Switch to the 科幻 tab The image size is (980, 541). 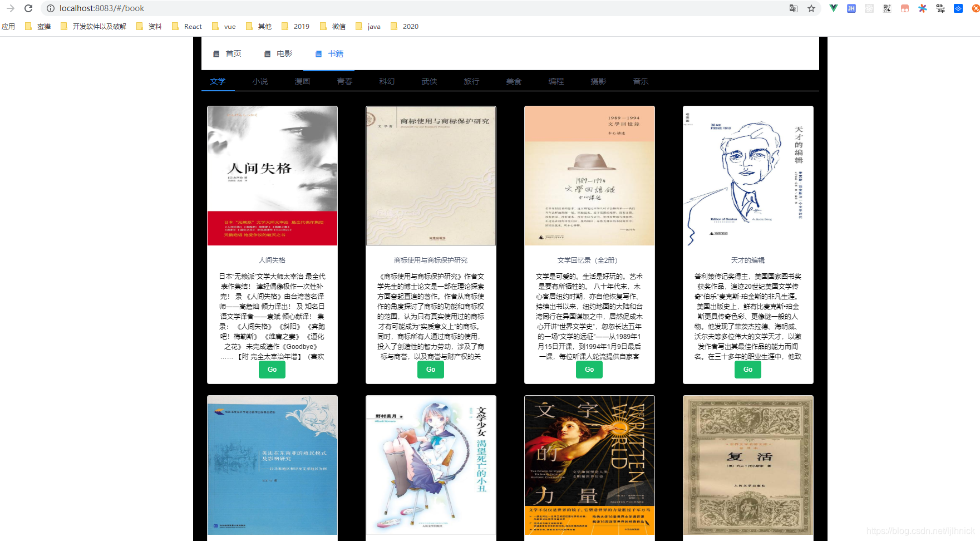pyautogui.click(x=387, y=81)
